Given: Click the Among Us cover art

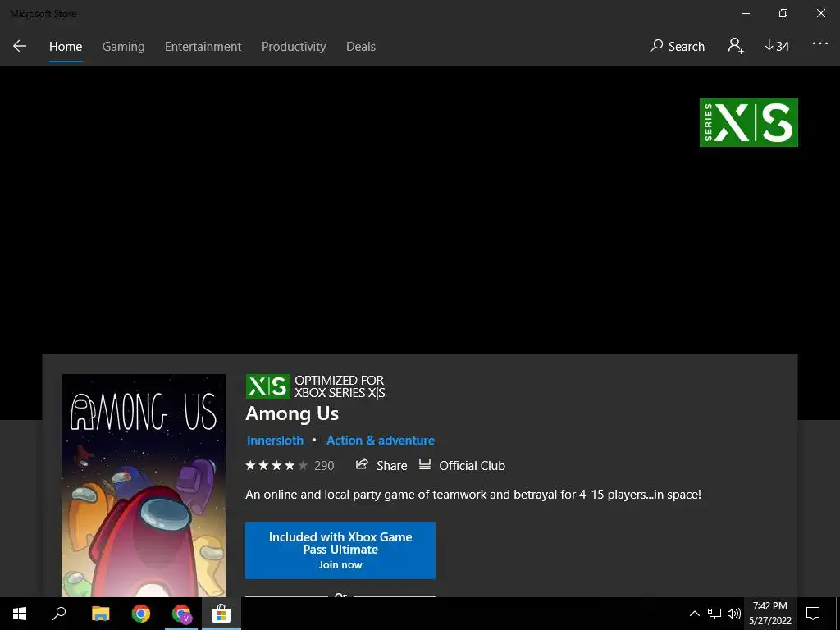Looking at the screenshot, I should pos(143,486).
